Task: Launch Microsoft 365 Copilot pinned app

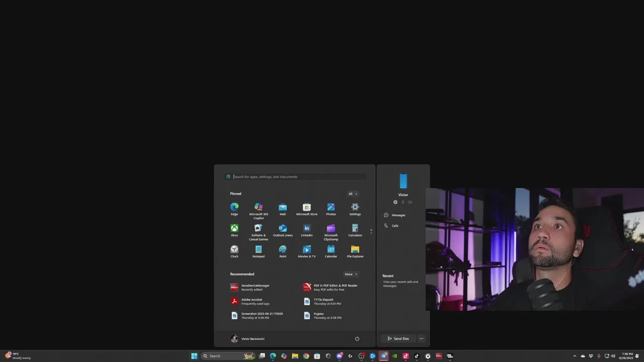Action: [x=259, y=211]
